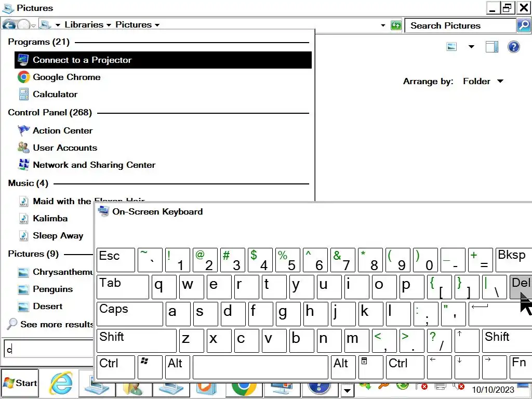
Task: Click the Windows logo key on keyboard
Action: [150, 367]
